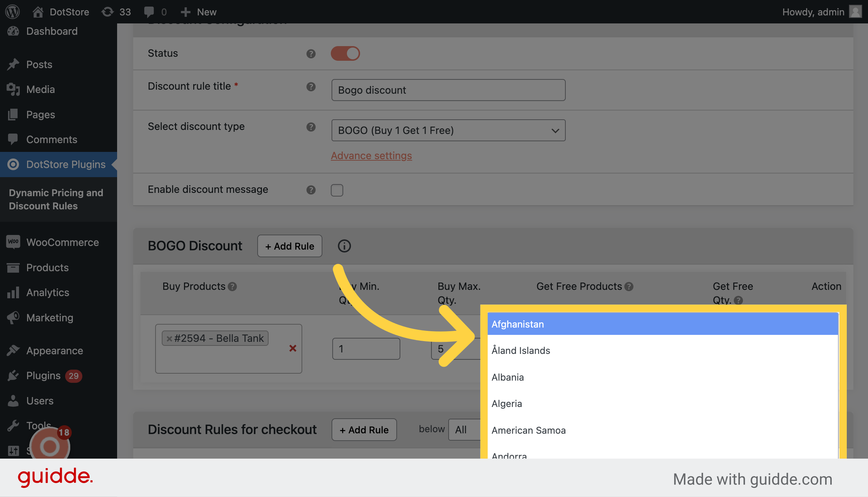This screenshot has height=497, width=868.
Task: Expand the BOGO discount type dropdown
Action: 447,130
